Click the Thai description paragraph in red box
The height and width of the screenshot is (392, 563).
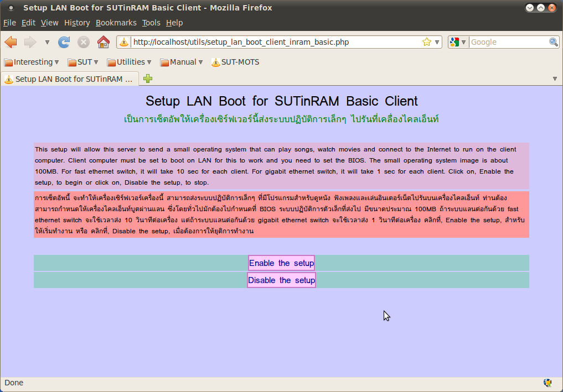[x=281, y=215]
